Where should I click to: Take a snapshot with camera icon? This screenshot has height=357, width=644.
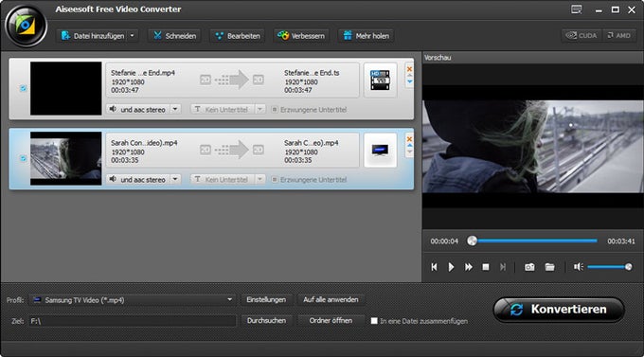click(529, 267)
